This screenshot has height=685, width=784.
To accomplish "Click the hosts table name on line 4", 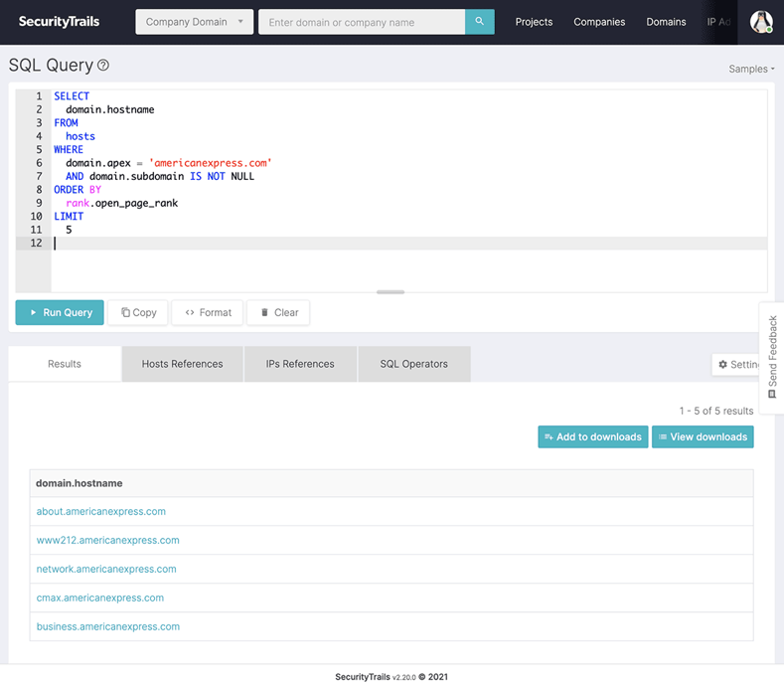I will click(80, 136).
